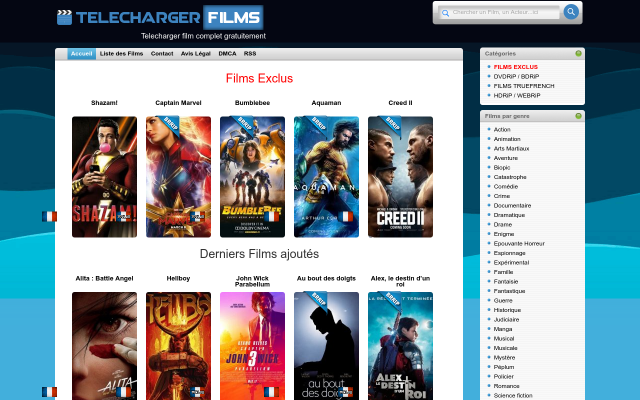Choose the Documentaire genre

512,206
